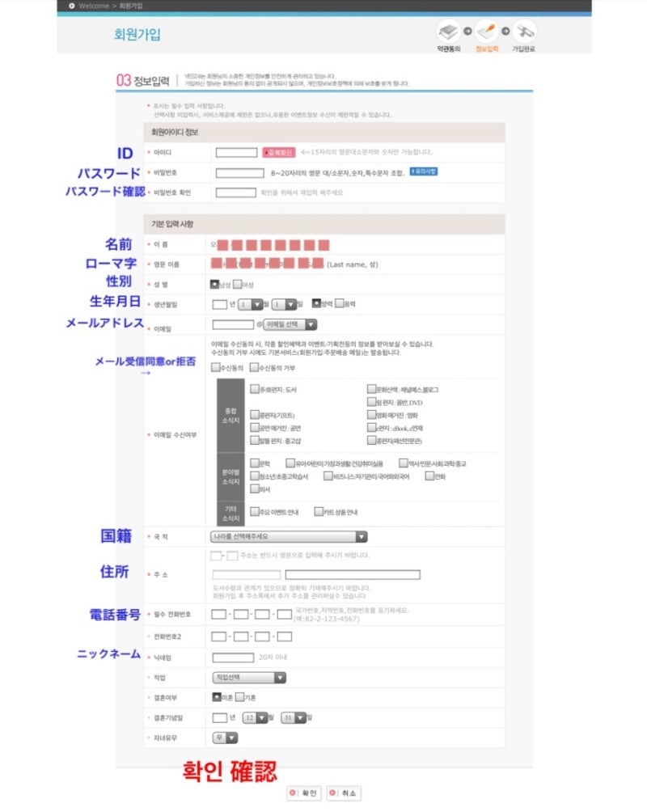Image resolution: width=647 pixels, height=812 pixels.
Task: Click the red 중복확인 button
Action: click(279, 152)
